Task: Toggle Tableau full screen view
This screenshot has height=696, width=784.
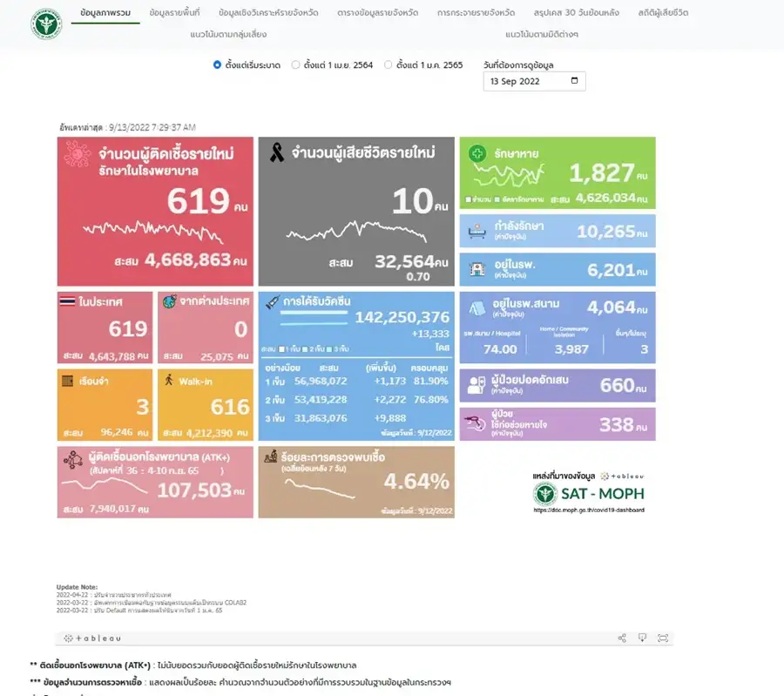Action: (663, 638)
